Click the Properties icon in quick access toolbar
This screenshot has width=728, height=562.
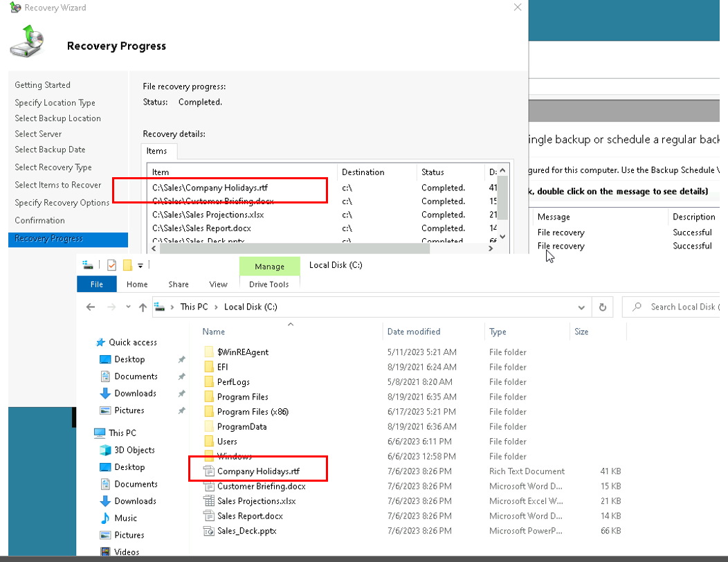pos(112,265)
